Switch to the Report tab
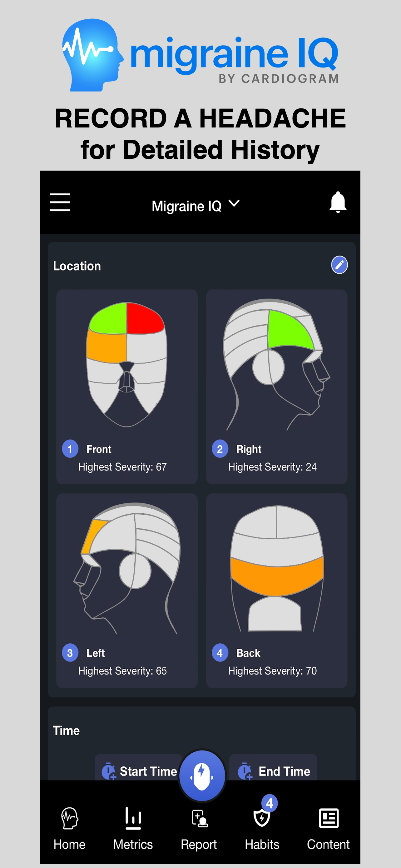Screen dimensions: 401x868 coord(199,829)
